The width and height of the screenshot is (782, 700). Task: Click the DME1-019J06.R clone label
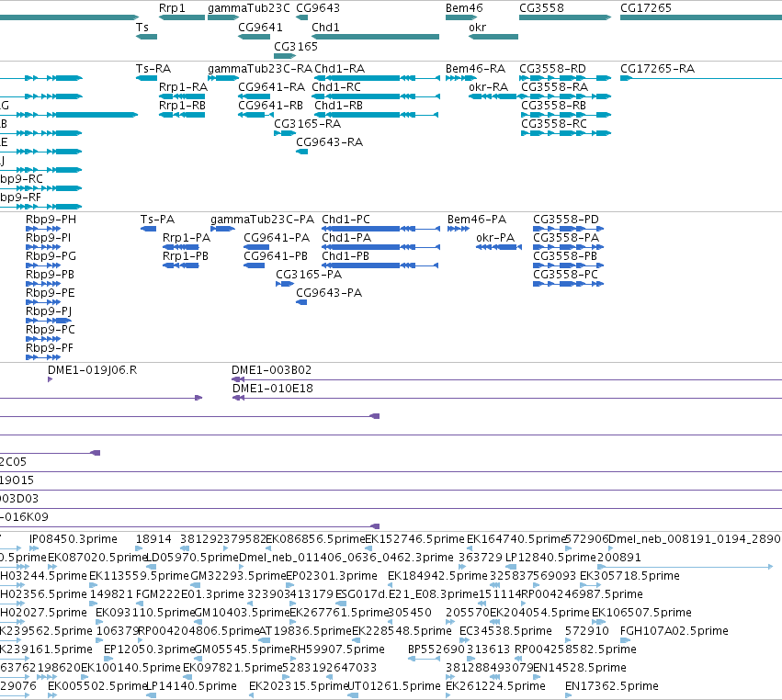point(92,370)
